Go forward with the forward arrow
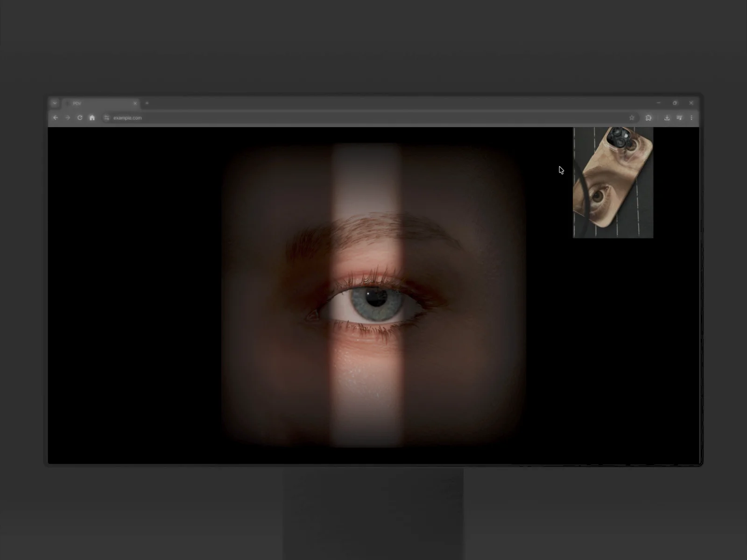 coord(68,118)
